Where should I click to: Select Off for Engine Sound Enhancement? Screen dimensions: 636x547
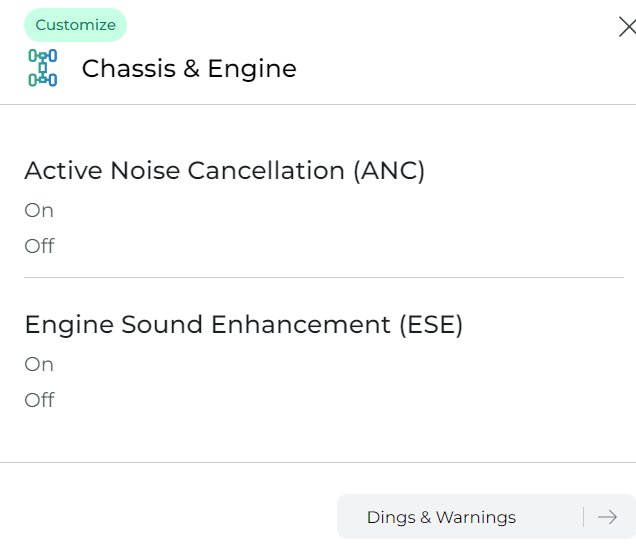[x=39, y=400]
